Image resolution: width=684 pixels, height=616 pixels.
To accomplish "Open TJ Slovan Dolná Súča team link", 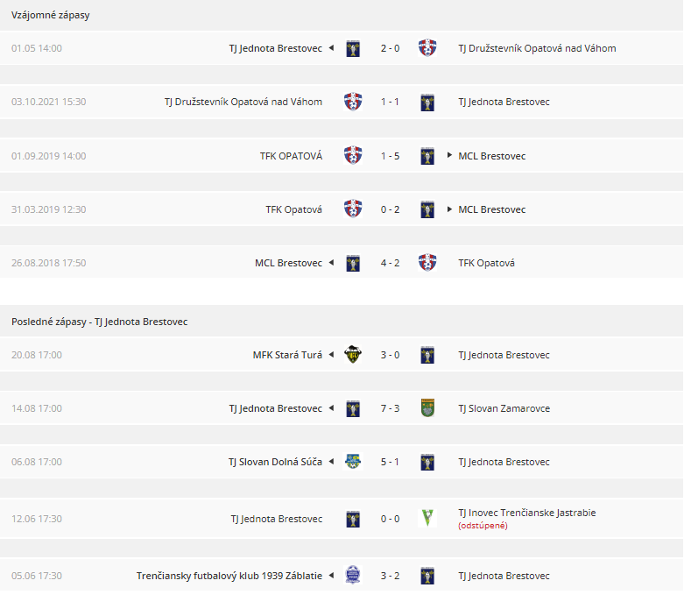I will [275, 462].
